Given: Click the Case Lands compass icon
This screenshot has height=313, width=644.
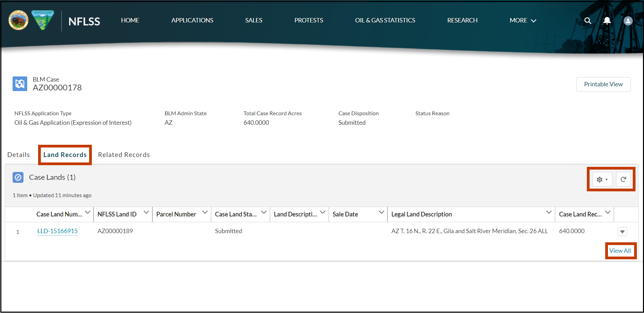Looking at the screenshot, I should [x=18, y=177].
